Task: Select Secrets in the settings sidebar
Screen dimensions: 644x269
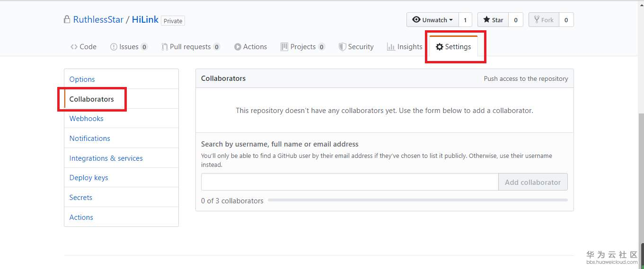Action: tap(81, 198)
